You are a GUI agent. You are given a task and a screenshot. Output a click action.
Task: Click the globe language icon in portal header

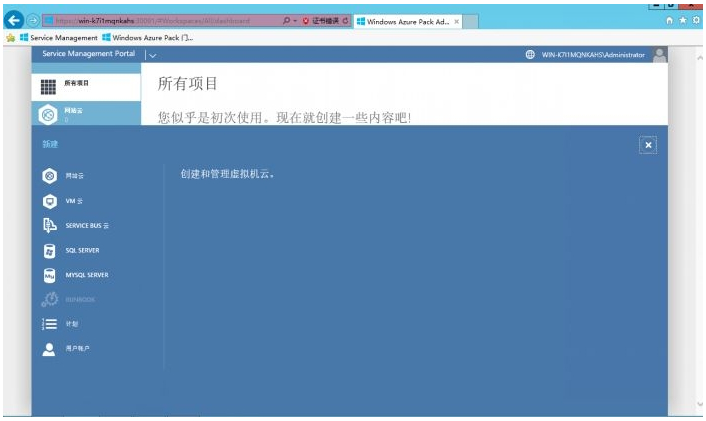coord(530,54)
